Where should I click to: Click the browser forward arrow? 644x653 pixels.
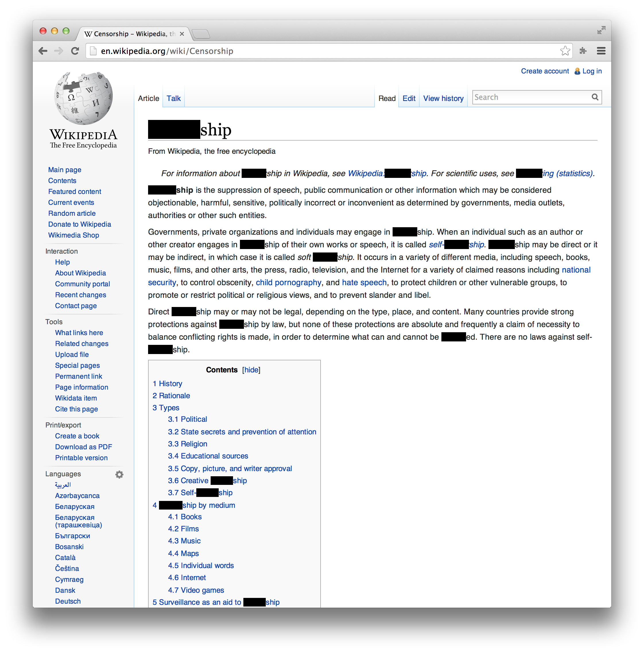pos(59,51)
